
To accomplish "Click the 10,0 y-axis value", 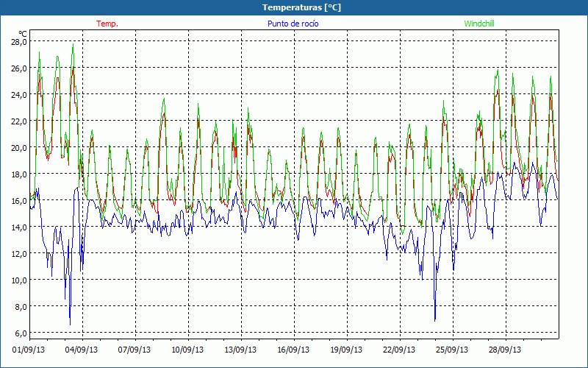I will (18, 280).
